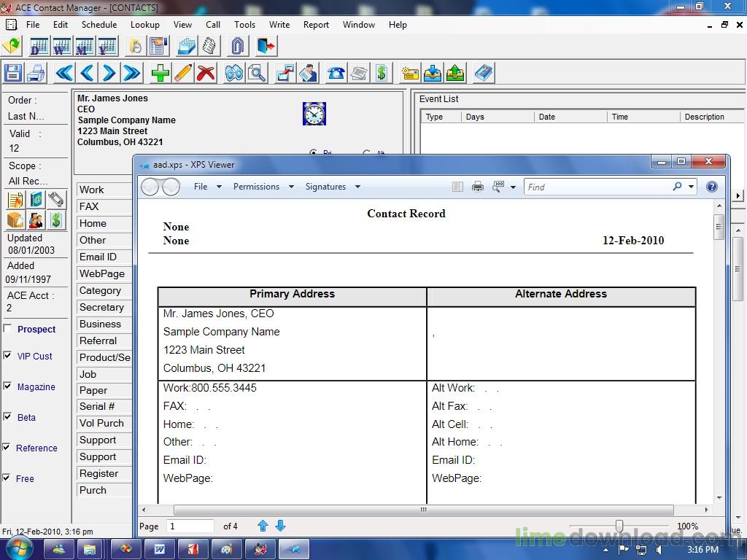Screen dimensions: 747x560
Task: Click the dollar sign billing icon
Action: point(380,72)
